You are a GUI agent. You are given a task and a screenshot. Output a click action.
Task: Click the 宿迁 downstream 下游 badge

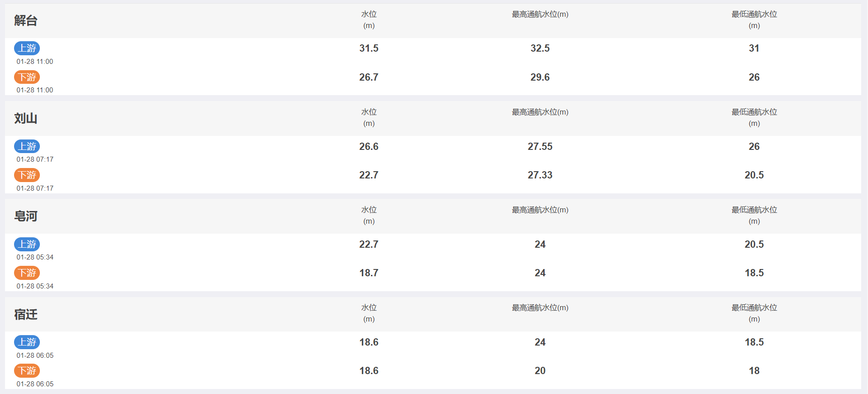point(27,370)
